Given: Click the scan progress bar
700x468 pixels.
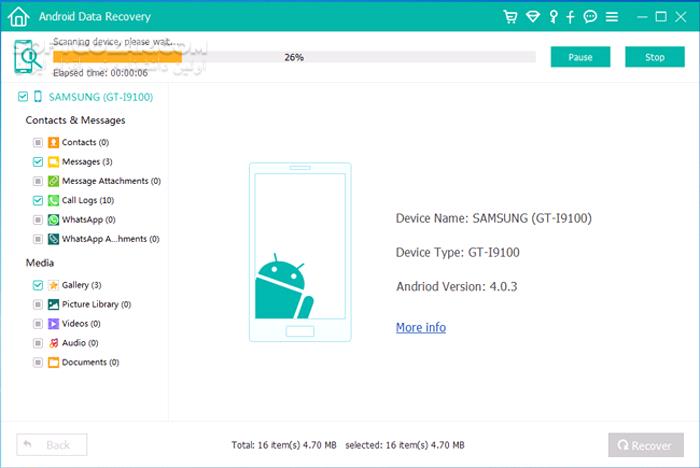Looking at the screenshot, I should tap(294, 57).
